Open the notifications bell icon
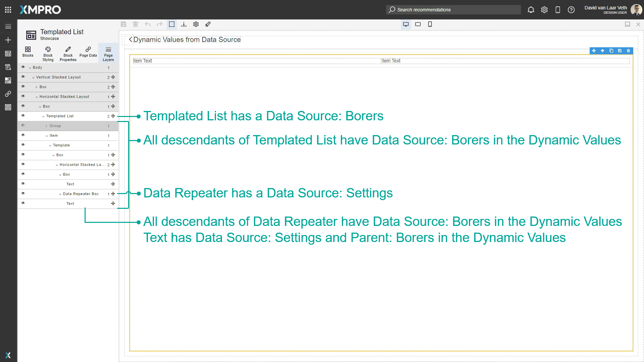Screen dimensions: 644x362 531,10
